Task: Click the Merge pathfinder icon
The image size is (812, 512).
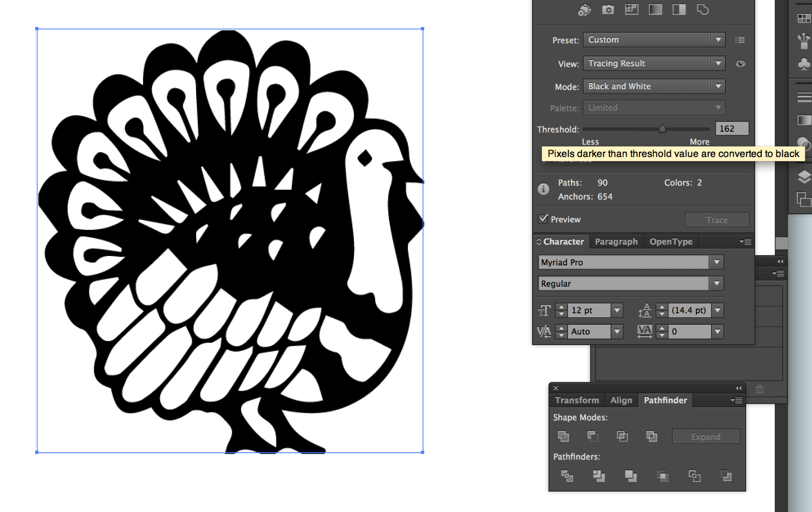Action: point(631,475)
